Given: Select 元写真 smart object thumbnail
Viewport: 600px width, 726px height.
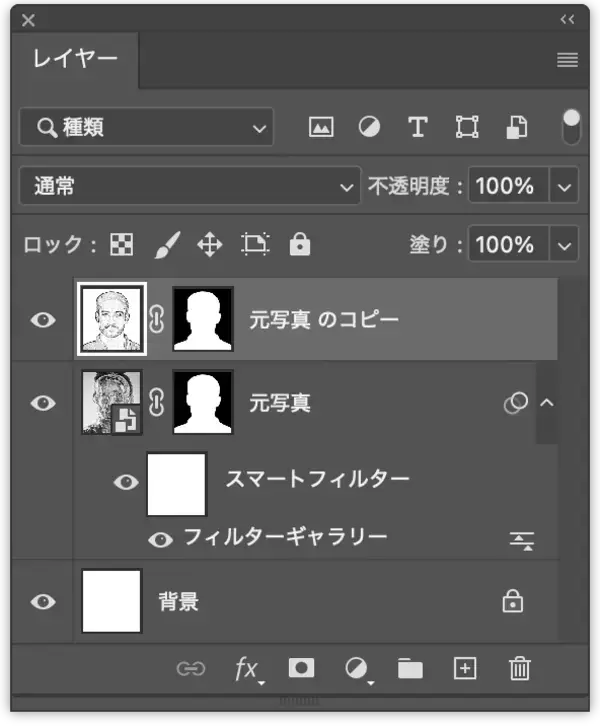Looking at the screenshot, I should (112, 402).
